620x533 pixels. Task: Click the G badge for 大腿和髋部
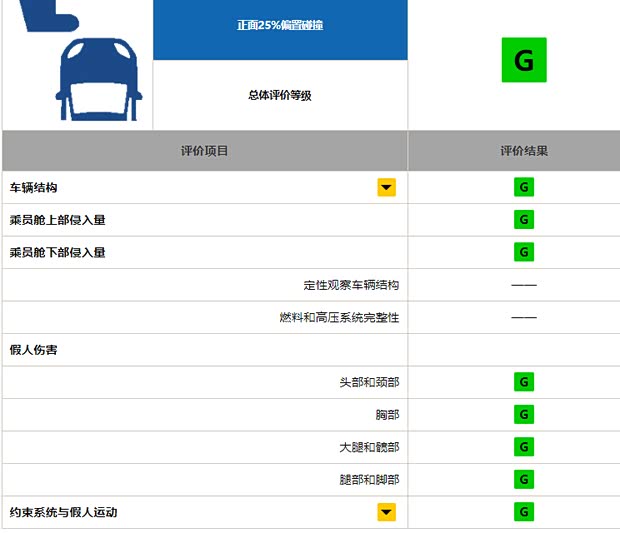523,447
